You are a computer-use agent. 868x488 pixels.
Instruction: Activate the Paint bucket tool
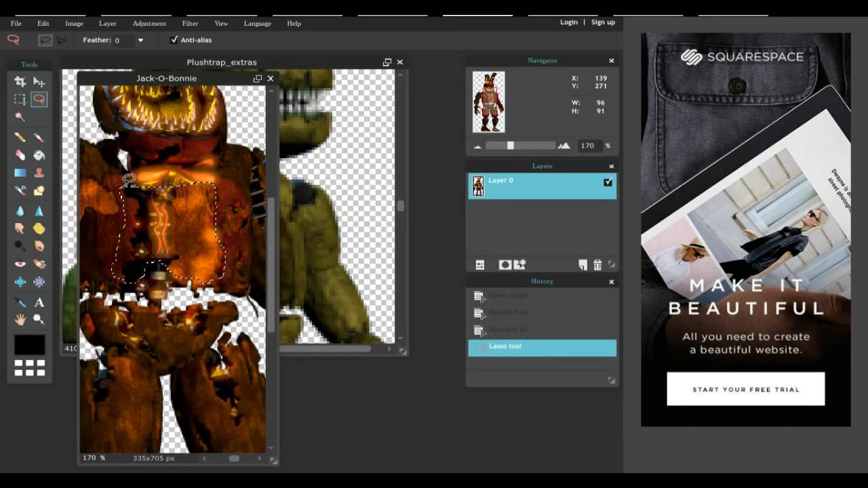pyautogui.click(x=39, y=155)
